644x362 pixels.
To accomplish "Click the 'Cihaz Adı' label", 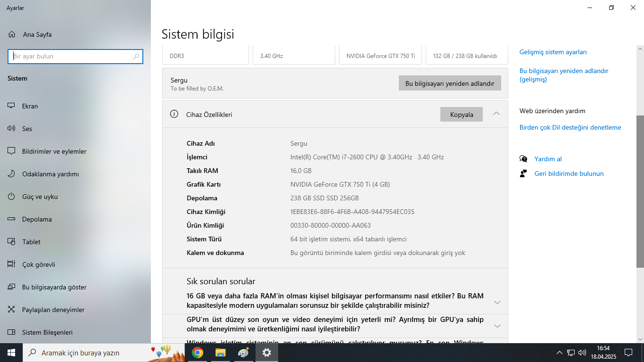I will click(x=201, y=143).
